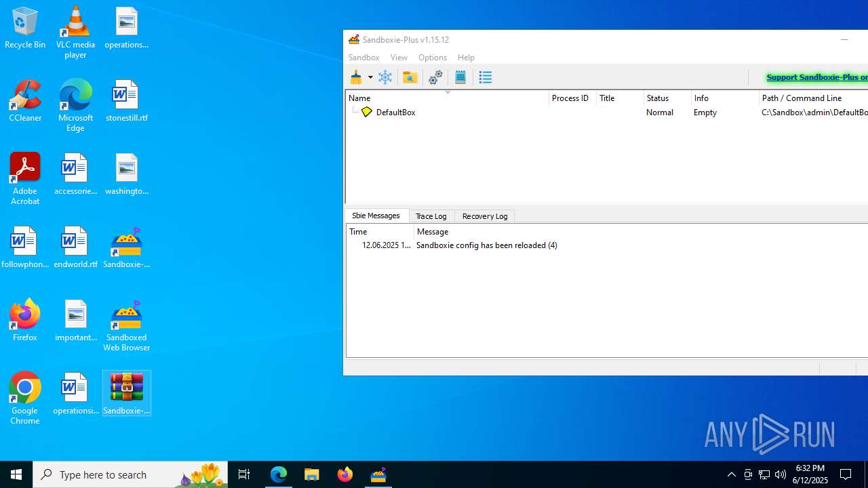Viewport: 868px width, 488px height.
Task: Sort by the Name column header
Action: pos(447,98)
